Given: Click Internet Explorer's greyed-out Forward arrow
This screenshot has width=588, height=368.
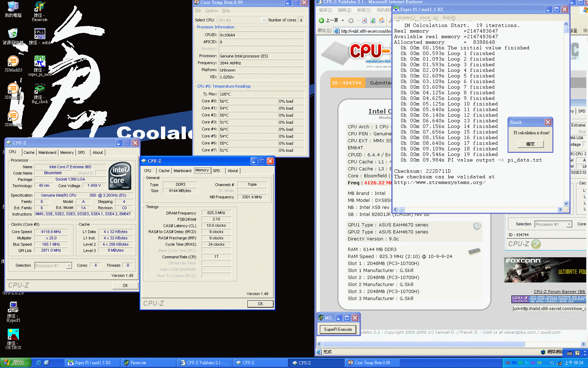Looking at the screenshot, I should [351, 20].
